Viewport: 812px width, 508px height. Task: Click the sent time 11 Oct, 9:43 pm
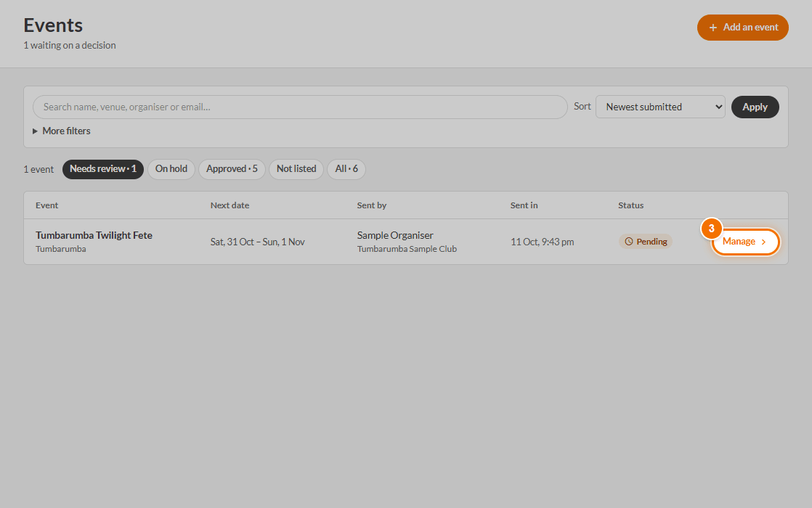tap(543, 242)
